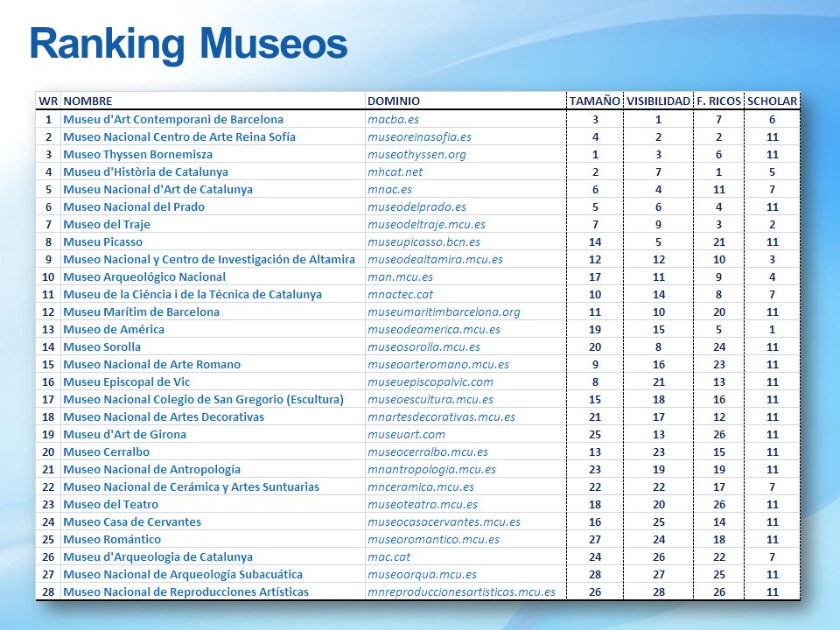The image size is (840, 630).
Task: Click the museodeamerica.mcu.es domain
Action: [x=434, y=330]
